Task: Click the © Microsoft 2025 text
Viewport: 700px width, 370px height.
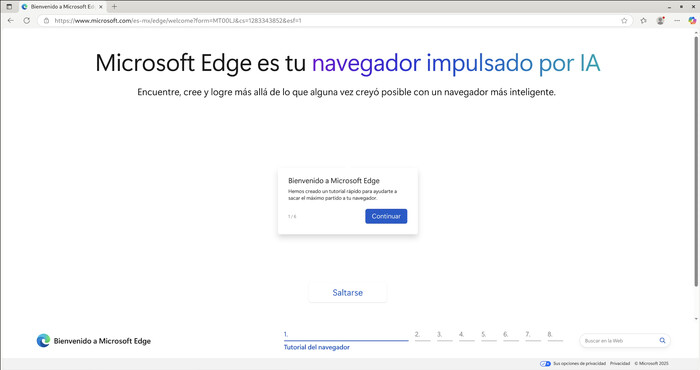Action: [651, 364]
